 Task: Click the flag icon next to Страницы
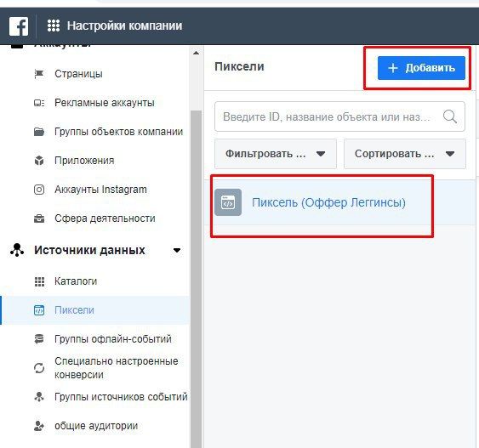[x=39, y=74]
